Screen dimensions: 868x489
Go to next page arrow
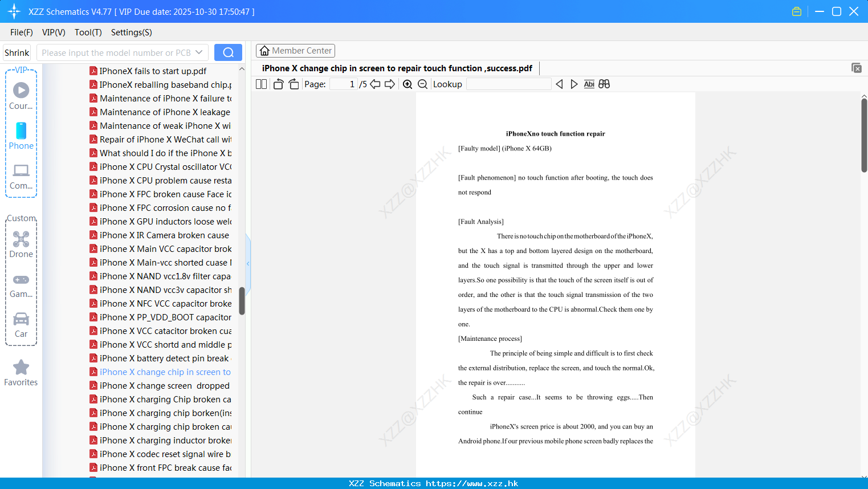pyautogui.click(x=390, y=84)
